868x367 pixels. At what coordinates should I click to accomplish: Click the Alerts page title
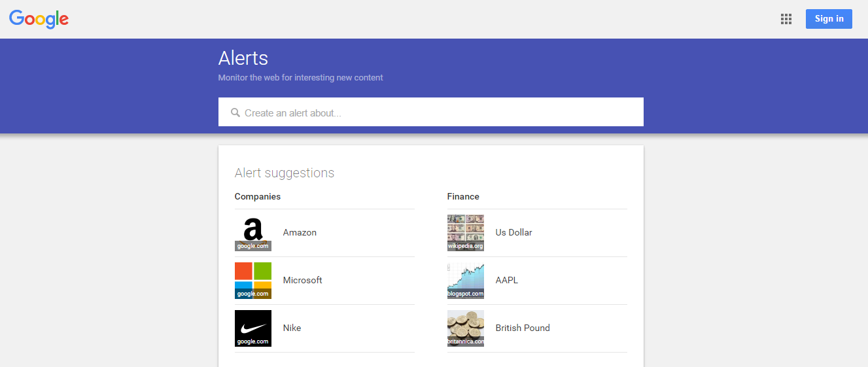coord(243,58)
